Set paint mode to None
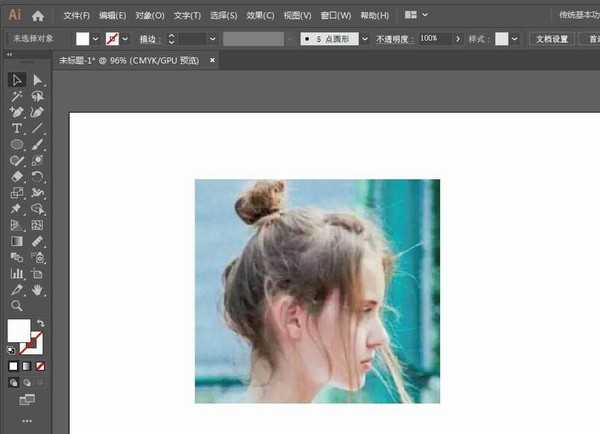Image resolution: width=600 pixels, height=434 pixels. 40,366
